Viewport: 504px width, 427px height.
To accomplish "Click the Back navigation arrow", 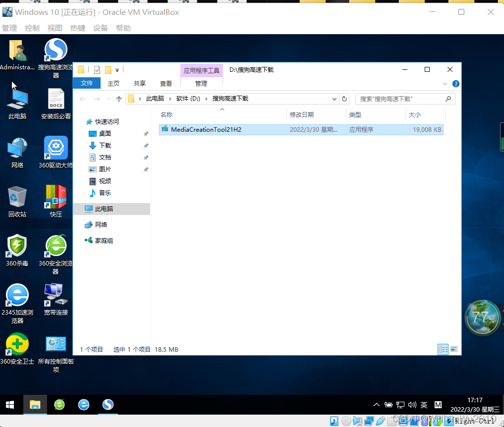I will (x=82, y=99).
